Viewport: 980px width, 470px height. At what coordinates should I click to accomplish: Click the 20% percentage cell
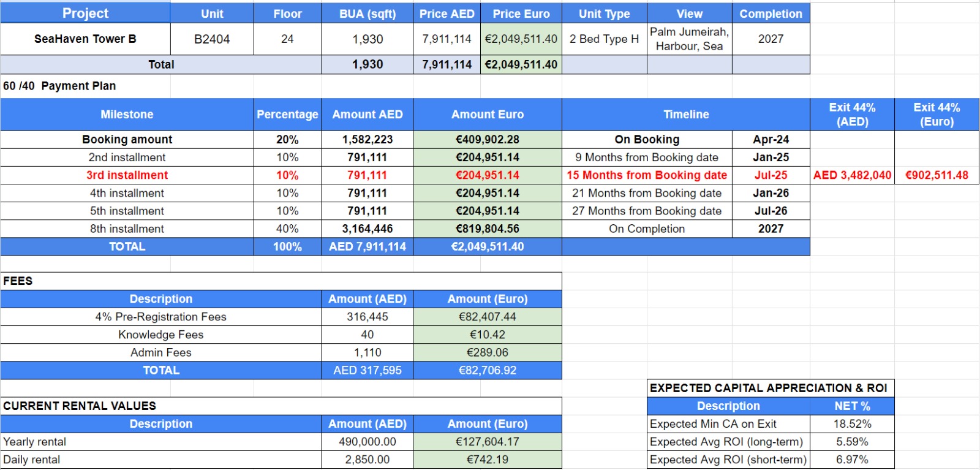[287, 140]
